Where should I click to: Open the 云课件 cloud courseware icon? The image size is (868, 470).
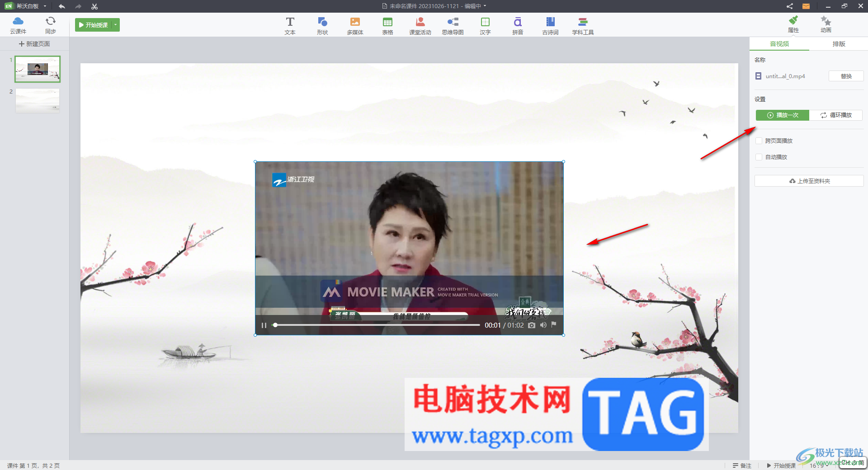tap(18, 25)
